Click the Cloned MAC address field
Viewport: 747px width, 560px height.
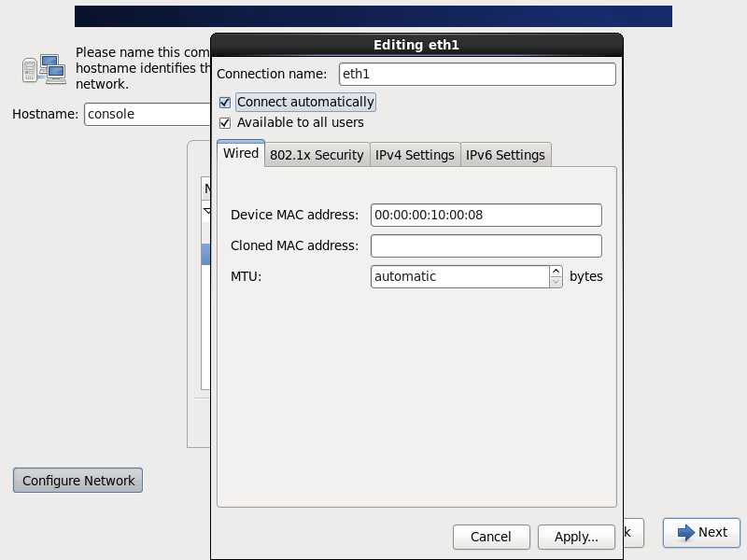pos(486,245)
